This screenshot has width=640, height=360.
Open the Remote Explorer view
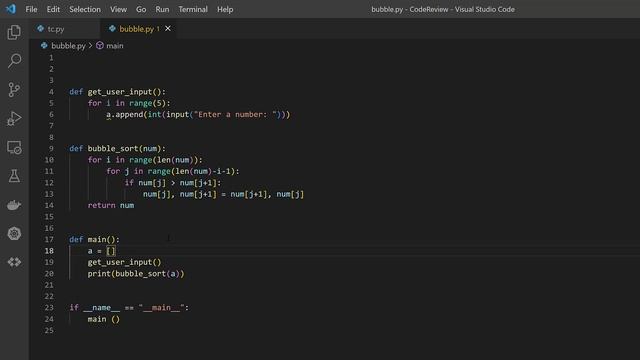tap(14, 147)
